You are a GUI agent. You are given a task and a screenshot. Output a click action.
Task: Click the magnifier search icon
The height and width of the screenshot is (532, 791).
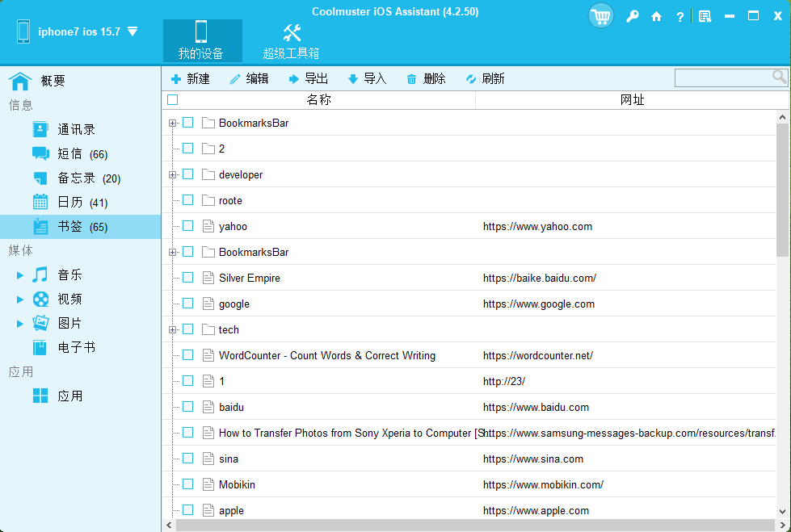click(x=780, y=77)
